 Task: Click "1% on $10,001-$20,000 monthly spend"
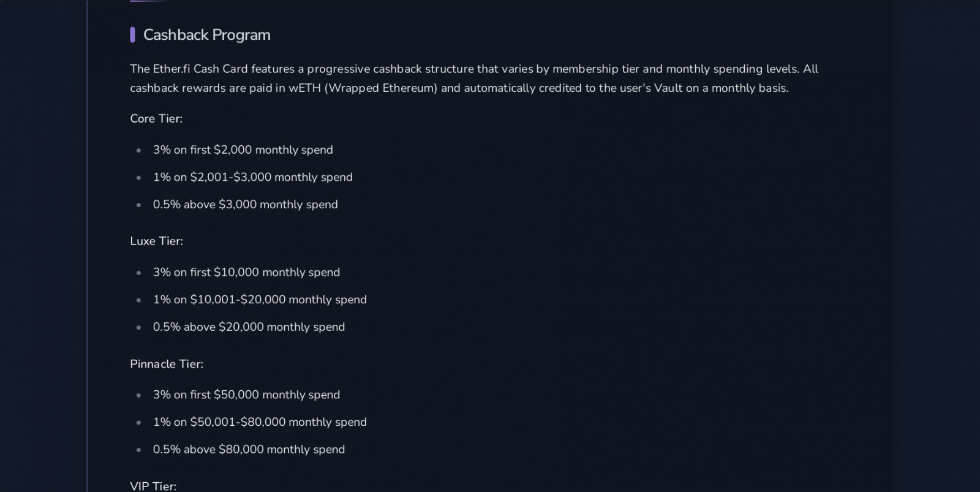tap(260, 300)
